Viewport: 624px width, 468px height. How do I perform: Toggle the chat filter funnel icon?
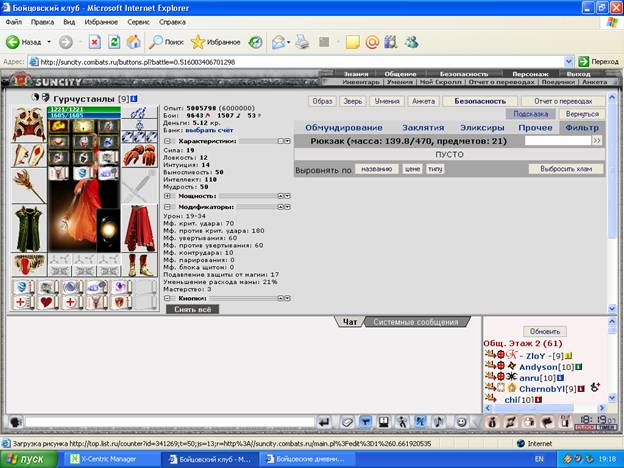pos(365,422)
